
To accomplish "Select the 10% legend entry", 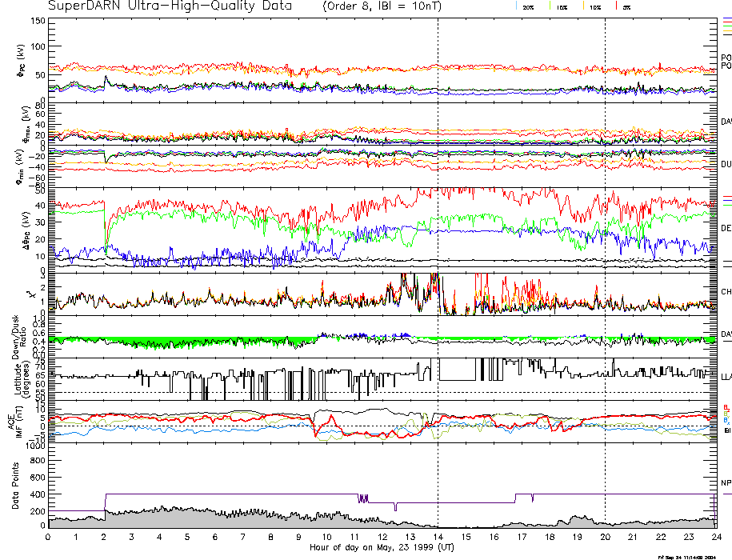I will 594,6.
